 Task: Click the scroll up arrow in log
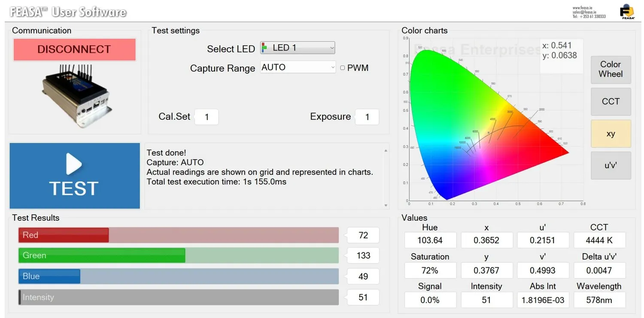point(386,151)
